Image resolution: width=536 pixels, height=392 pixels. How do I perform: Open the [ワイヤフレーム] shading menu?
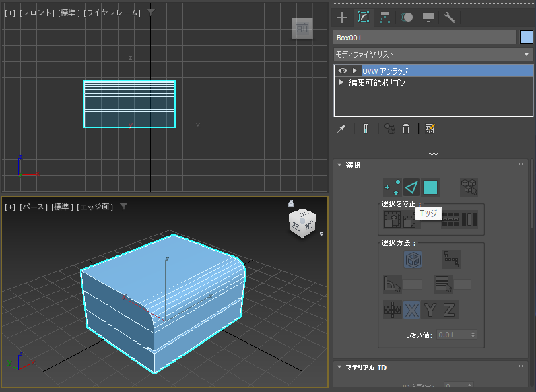click(x=112, y=13)
